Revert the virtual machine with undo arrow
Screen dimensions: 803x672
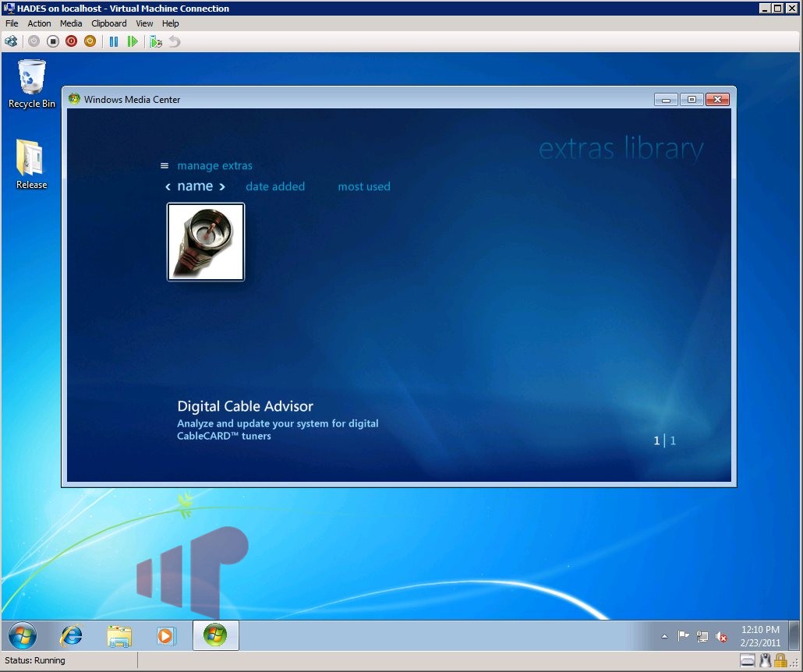(175, 41)
